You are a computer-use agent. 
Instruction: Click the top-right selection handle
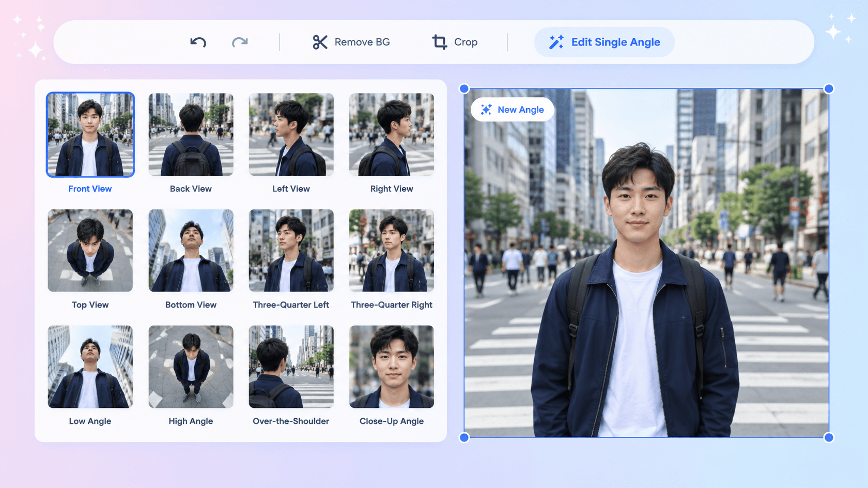click(x=829, y=89)
